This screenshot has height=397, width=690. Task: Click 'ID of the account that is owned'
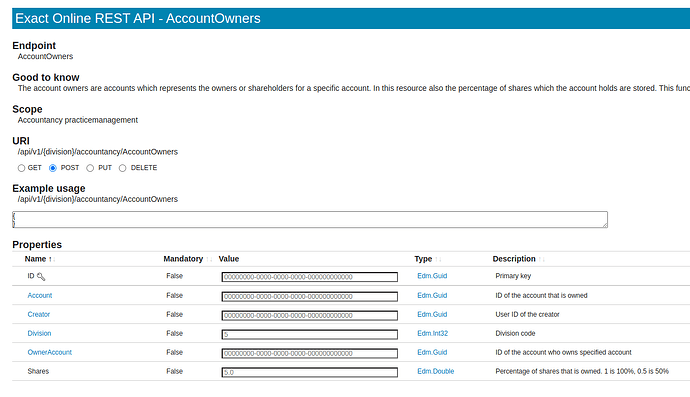(541, 295)
